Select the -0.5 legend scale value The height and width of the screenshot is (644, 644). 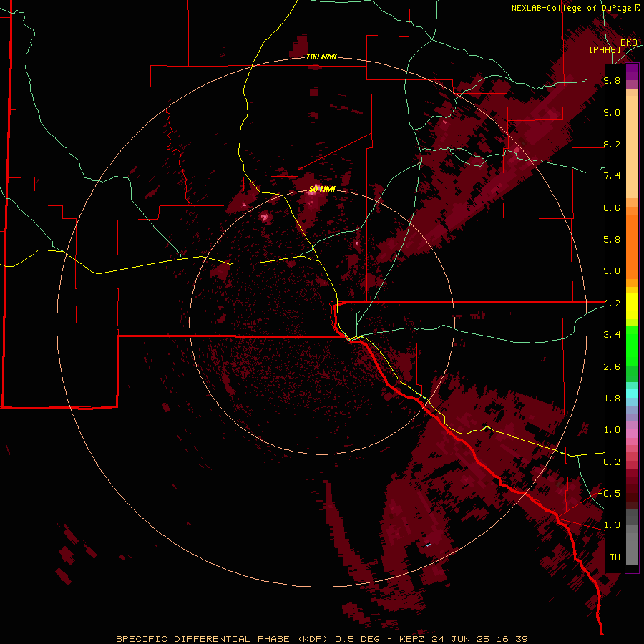609,494
